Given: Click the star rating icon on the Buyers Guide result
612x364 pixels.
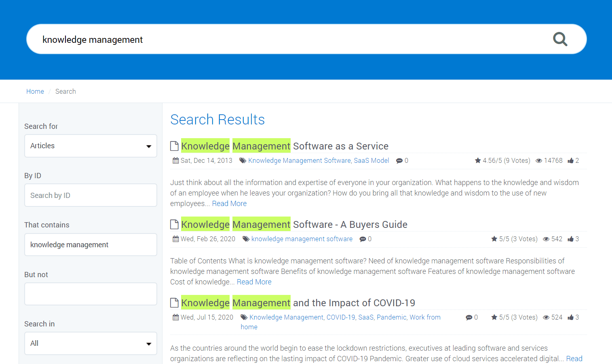Looking at the screenshot, I should click(x=494, y=239).
